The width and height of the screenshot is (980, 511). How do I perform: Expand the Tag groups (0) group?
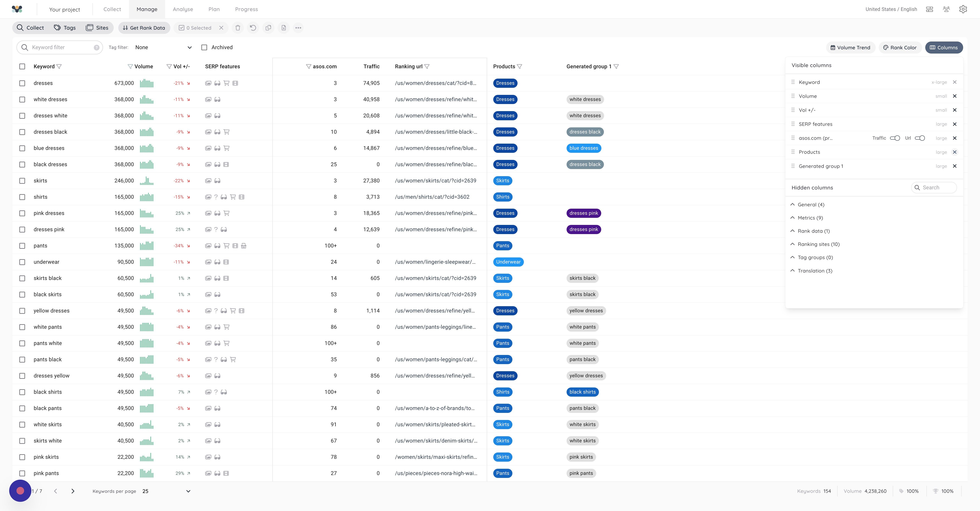pos(812,258)
